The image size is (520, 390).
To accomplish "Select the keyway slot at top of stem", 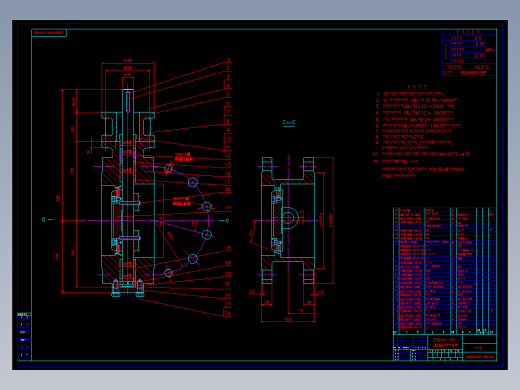I will [x=128, y=103].
